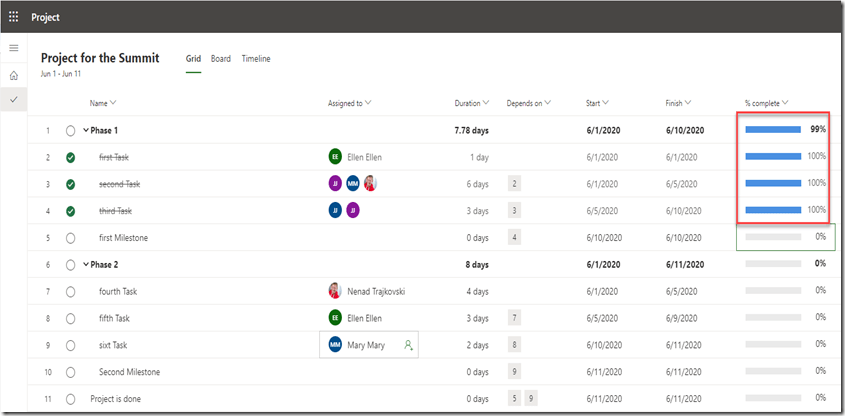Viewport: 845px width, 416px height.
Task: Click Phase 1 progress bar at 99%
Action: [773, 130]
